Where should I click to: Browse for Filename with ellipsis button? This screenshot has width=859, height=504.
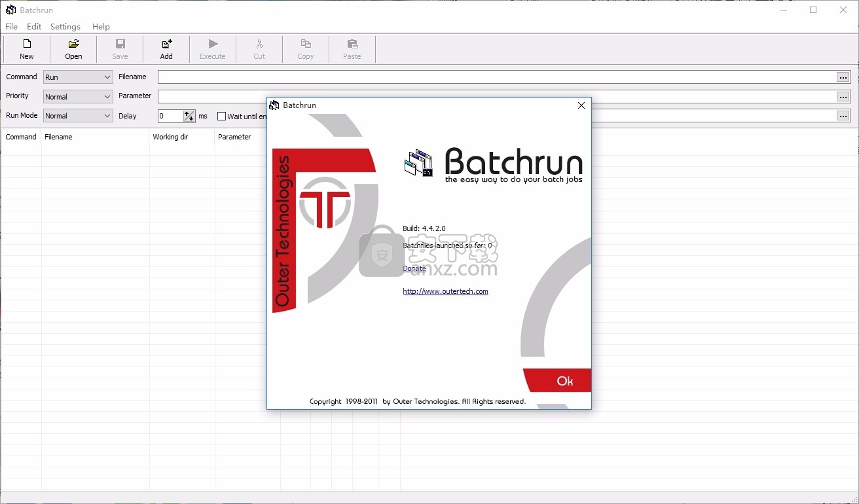[x=843, y=77]
